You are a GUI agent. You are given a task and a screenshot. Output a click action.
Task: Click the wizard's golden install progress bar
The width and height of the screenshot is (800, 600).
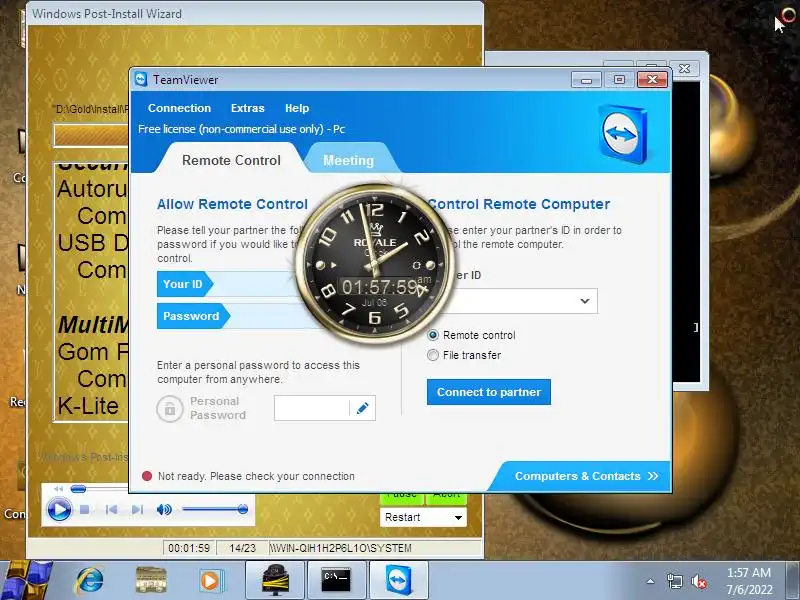pyautogui.click(x=91, y=136)
